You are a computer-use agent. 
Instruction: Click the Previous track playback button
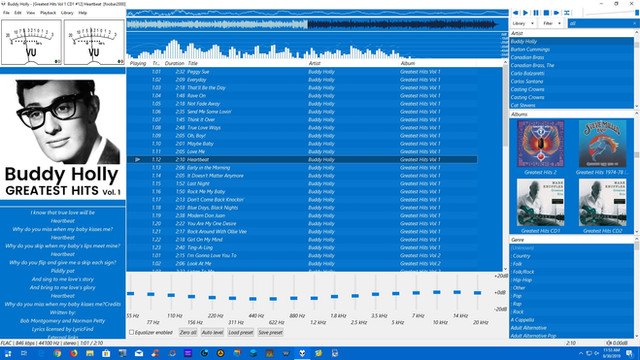point(516,13)
